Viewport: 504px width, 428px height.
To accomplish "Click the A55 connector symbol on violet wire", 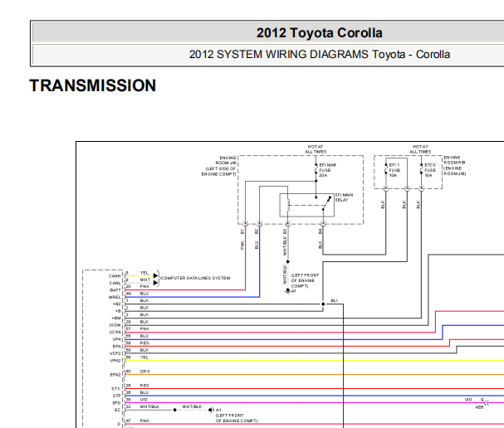I will click(x=487, y=402).
